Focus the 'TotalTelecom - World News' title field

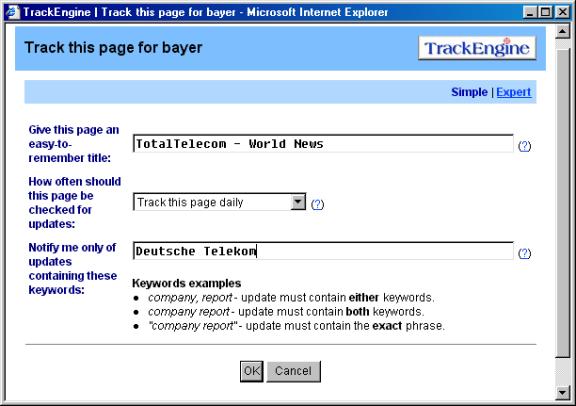click(323, 144)
